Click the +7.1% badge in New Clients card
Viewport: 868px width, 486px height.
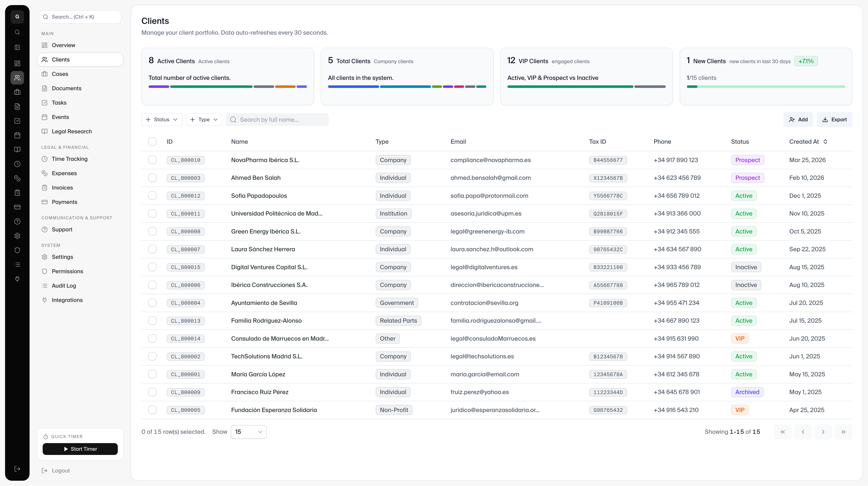pos(806,61)
